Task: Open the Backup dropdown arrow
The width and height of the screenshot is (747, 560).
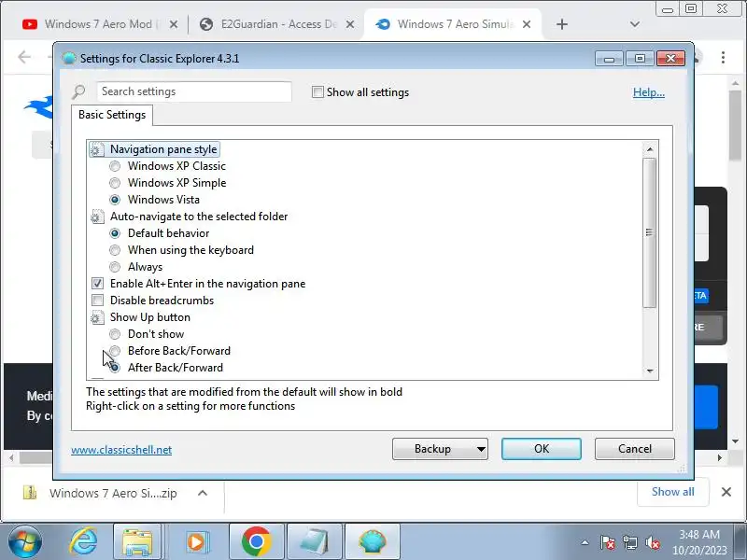Action: click(481, 449)
